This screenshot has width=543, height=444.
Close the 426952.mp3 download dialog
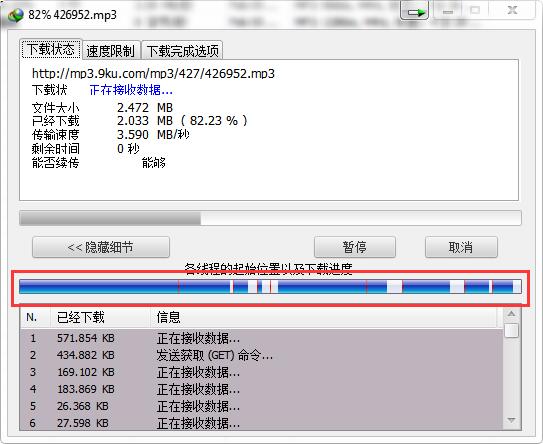[512, 11]
